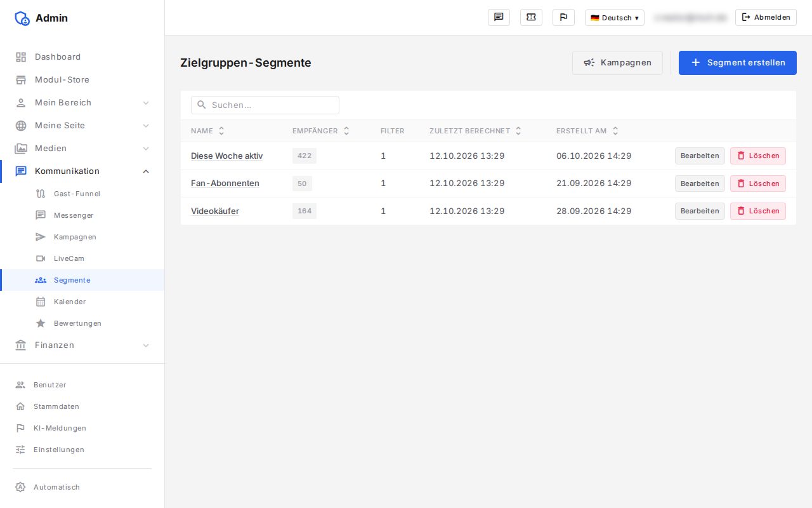This screenshot has width=812, height=508.
Task: Open the Videokäufer segment link
Action: click(215, 211)
